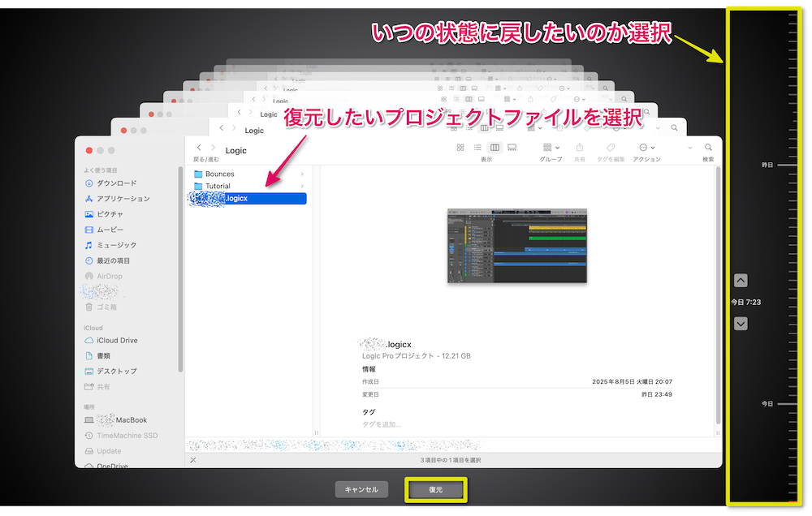This screenshot has width=812, height=516.
Task: Click the 情報 section heading
Action: point(369,369)
